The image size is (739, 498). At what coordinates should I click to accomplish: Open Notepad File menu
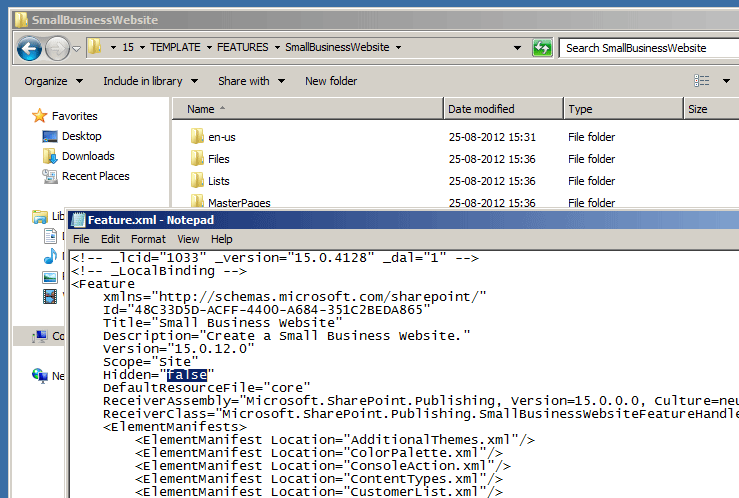tap(81, 239)
